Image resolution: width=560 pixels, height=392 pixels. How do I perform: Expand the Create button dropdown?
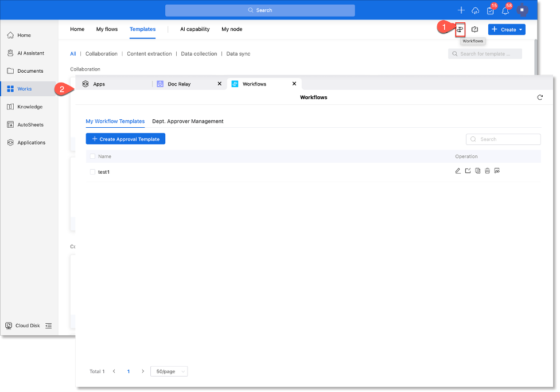[520, 29]
